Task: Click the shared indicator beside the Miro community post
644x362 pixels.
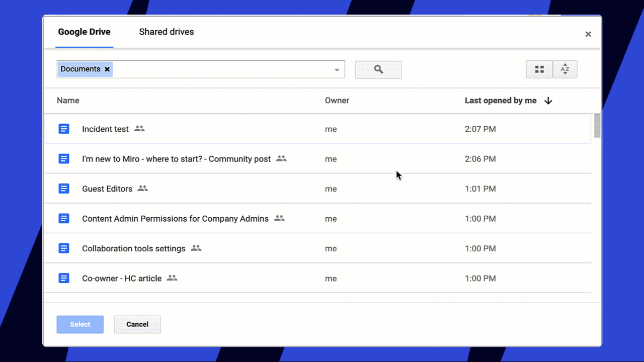Action: point(281,158)
